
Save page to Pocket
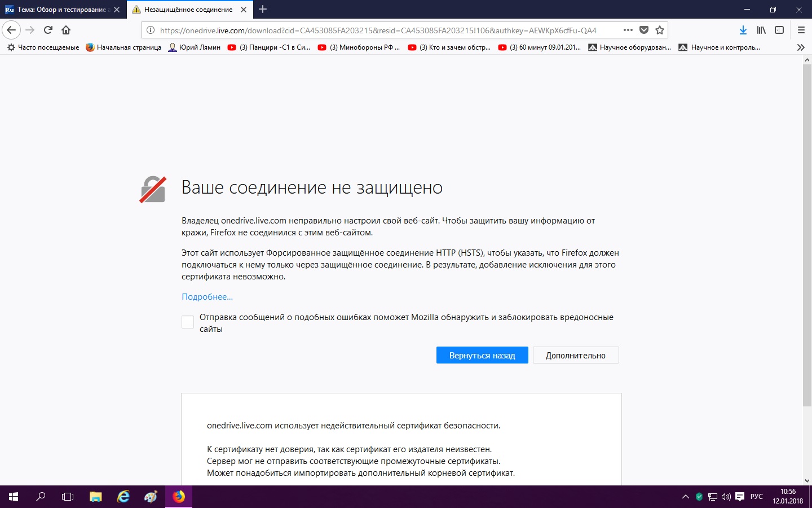pos(644,30)
